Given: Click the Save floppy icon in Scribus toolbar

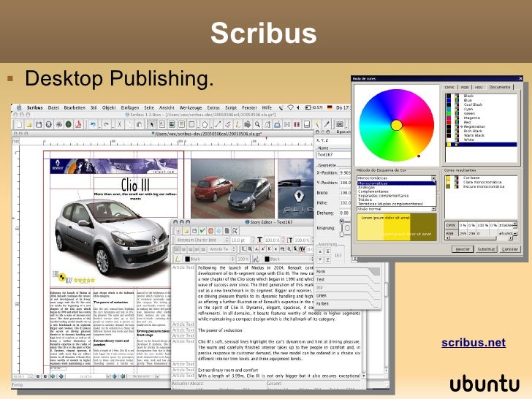Looking at the screenshot, I should click(x=39, y=124).
